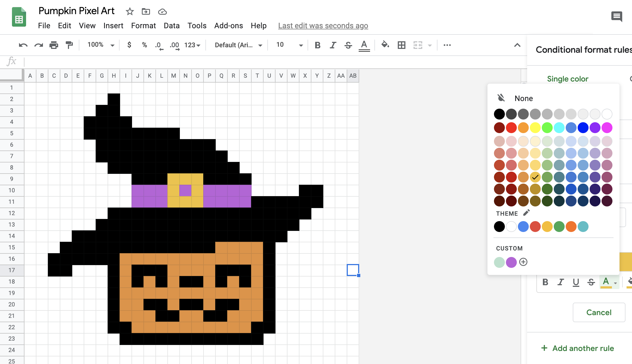Screen dimensions: 632x364
Task: Open the Format menu
Action: [143, 26]
